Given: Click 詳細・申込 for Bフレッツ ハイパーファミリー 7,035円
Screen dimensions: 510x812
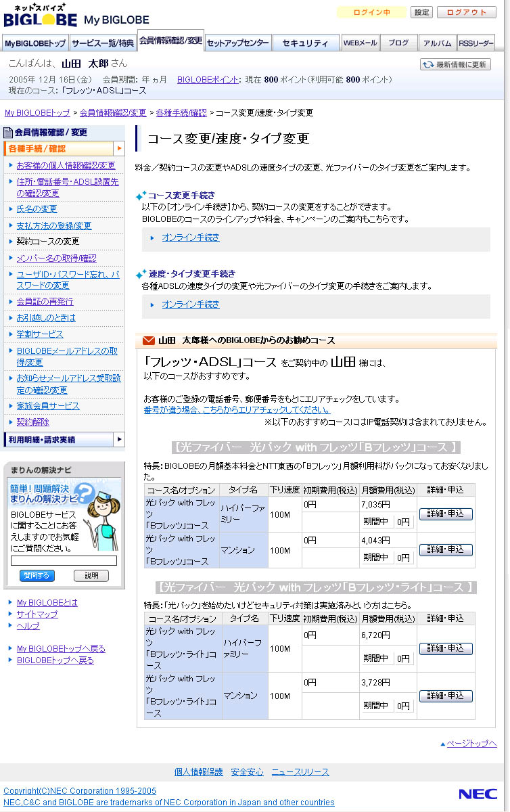Looking at the screenshot, I should [x=446, y=514].
